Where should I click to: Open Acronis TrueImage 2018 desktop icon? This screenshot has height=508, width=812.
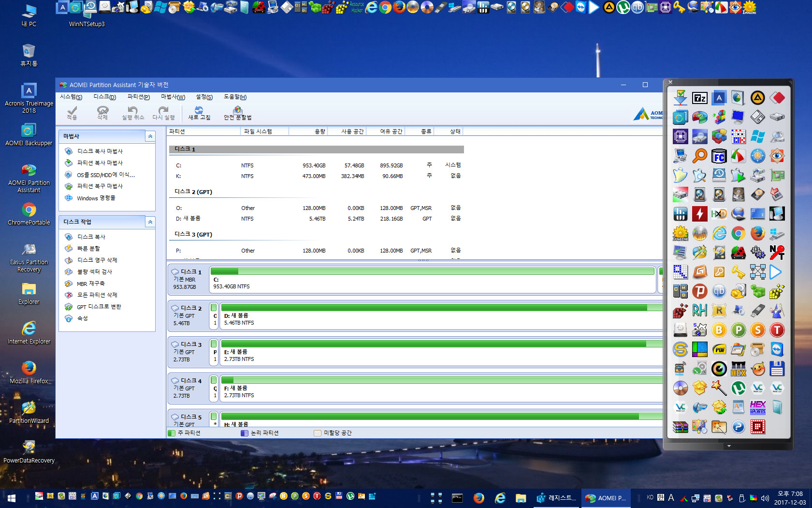pyautogui.click(x=29, y=98)
